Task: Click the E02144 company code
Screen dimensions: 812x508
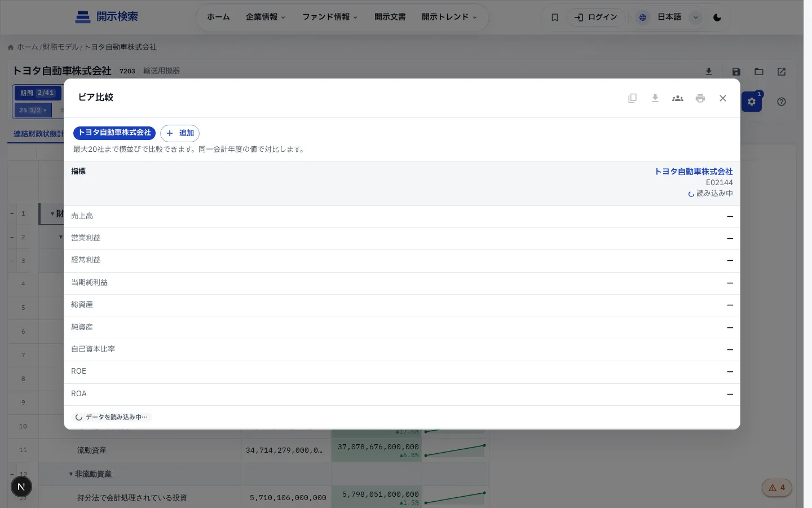Action: pos(720,183)
